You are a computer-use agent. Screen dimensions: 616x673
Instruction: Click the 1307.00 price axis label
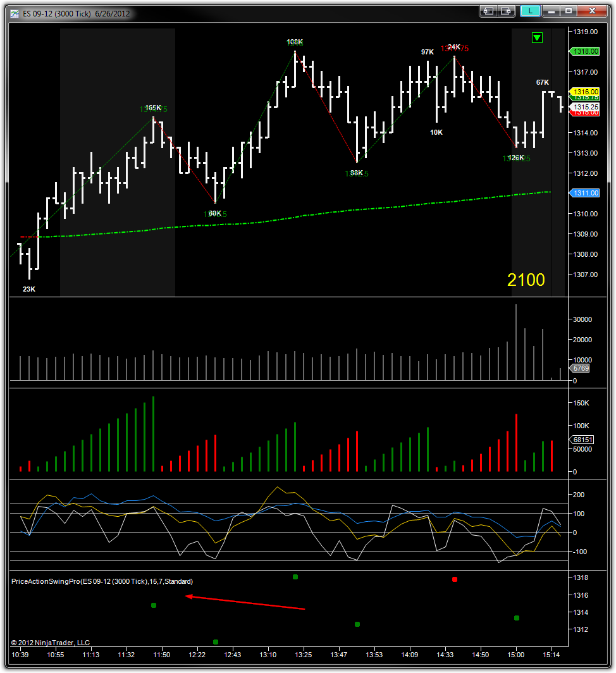[x=586, y=275]
